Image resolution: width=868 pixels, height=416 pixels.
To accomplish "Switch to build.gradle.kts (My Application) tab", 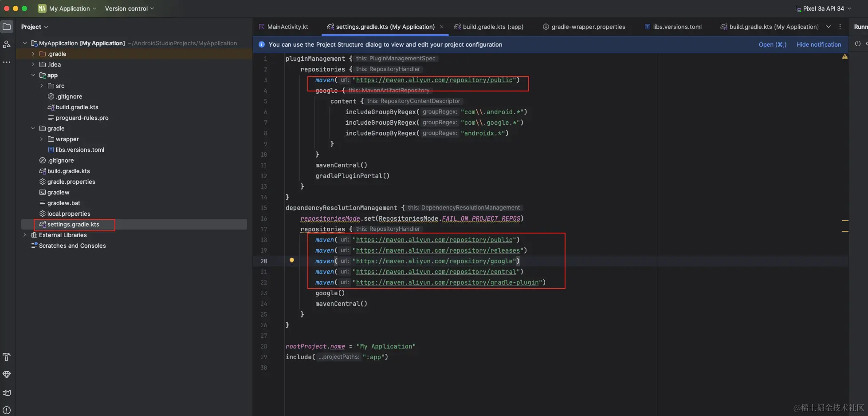I will pyautogui.click(x=770, y=27).
